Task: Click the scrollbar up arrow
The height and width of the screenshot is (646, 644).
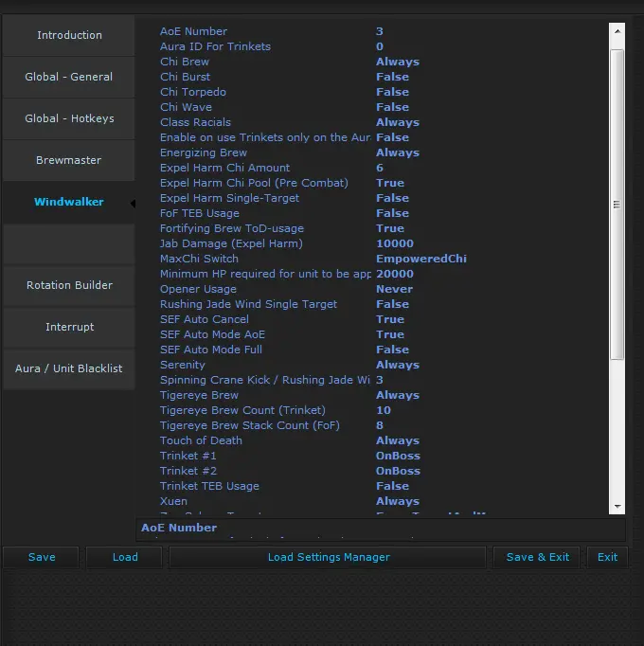Action: click(617, 31)
